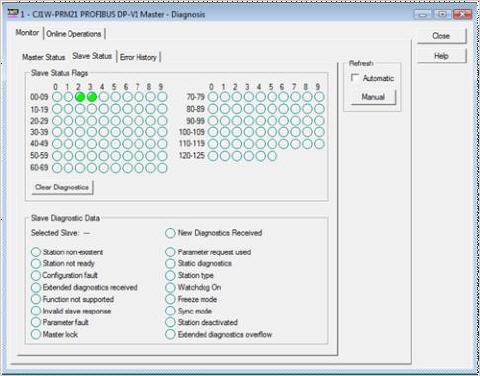Open Help for the diagnosis window
This screenshot has height=376, width=480.
point(441,56)
